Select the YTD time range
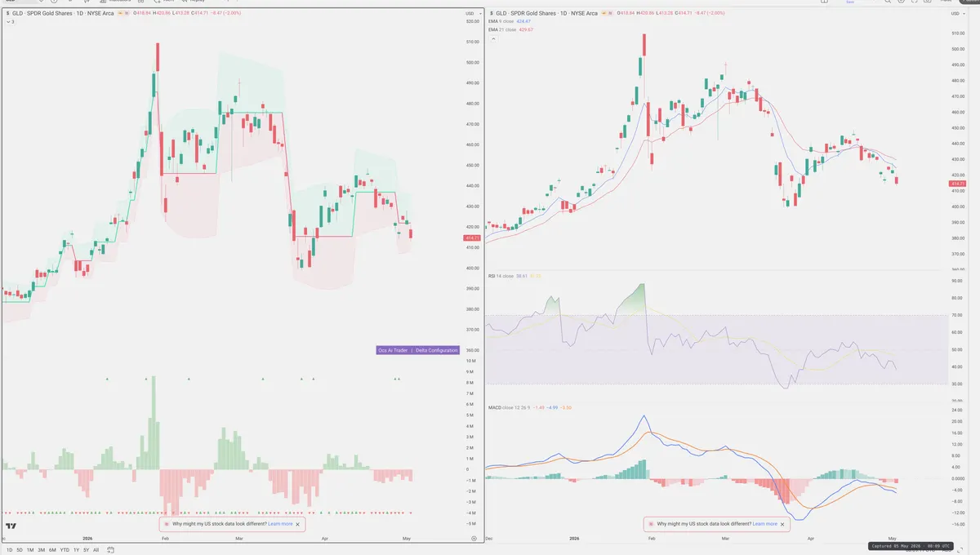 tap(64, 550)
